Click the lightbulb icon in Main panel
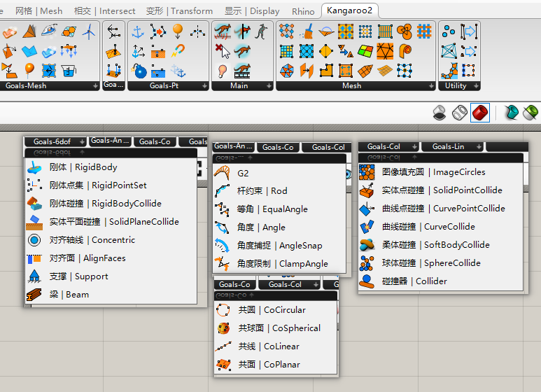Screen dimensions: 541x392 coord(223,71)
